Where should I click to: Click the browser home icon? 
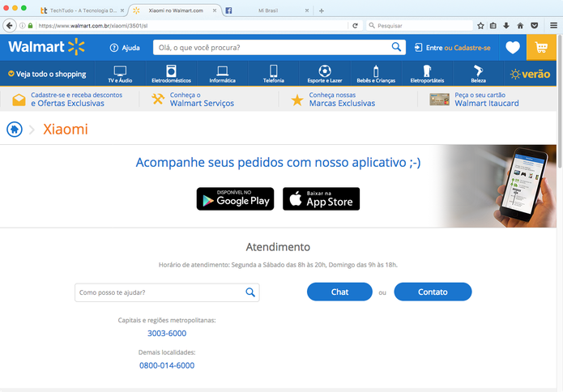point(520,25)
